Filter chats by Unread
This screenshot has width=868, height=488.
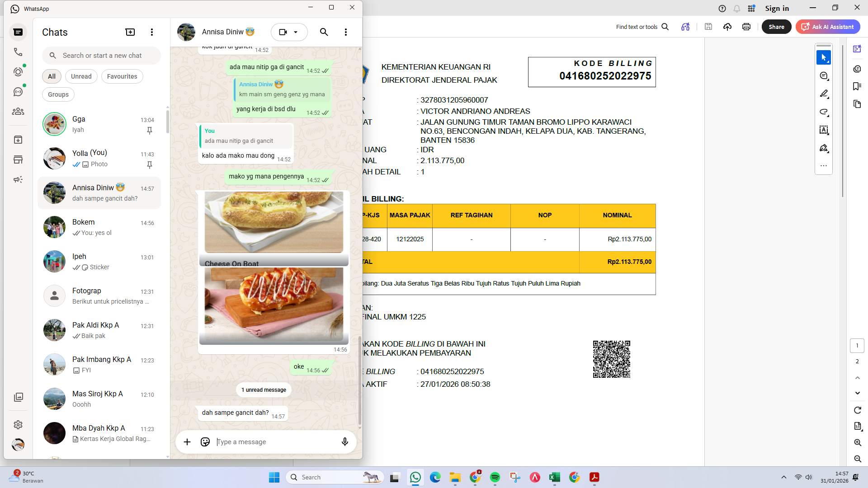pyautogui.click(x=81, y=76)
